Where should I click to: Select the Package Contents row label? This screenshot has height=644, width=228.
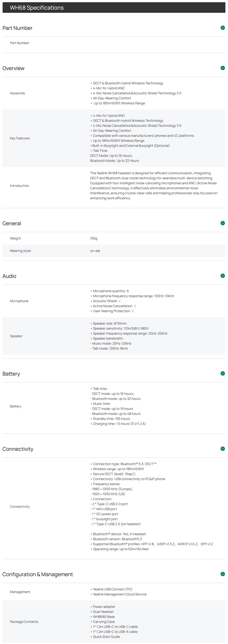[x=24, y=622]
